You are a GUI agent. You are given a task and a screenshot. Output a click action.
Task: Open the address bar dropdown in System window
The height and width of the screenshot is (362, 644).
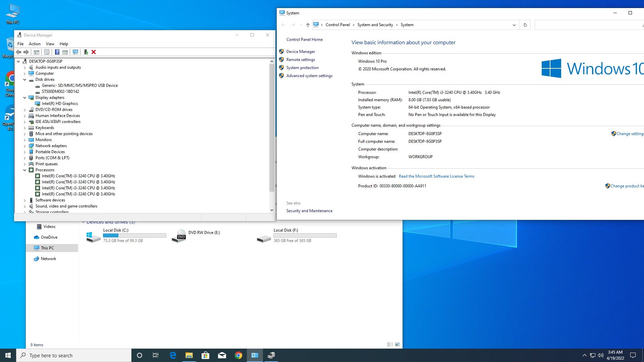514,25
